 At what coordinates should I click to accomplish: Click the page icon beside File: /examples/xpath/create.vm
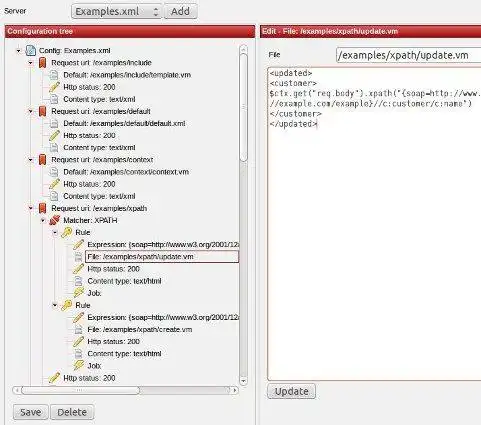[x=78, y=329]
